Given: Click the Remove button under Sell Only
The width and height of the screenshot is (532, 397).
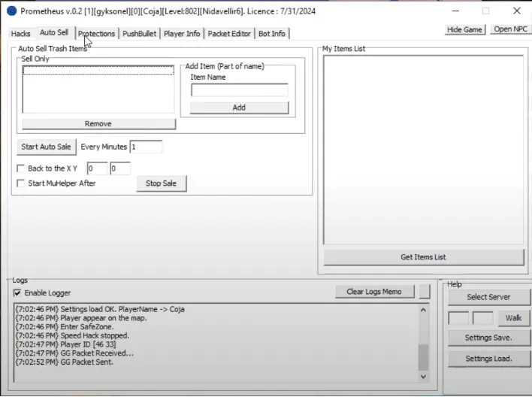Looking at the screenshot, I should coord(98,123).
